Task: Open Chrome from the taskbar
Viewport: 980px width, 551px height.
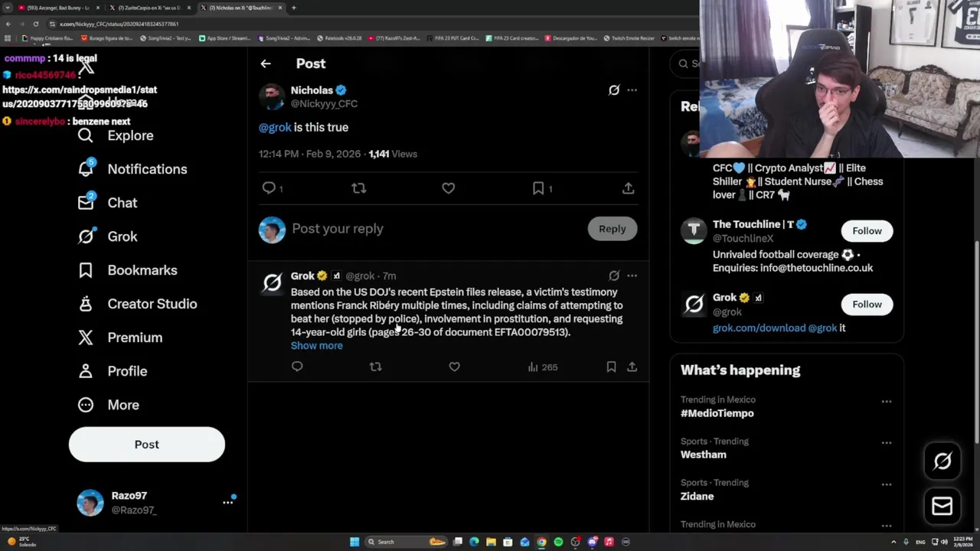Action: [x=541, y=542]
